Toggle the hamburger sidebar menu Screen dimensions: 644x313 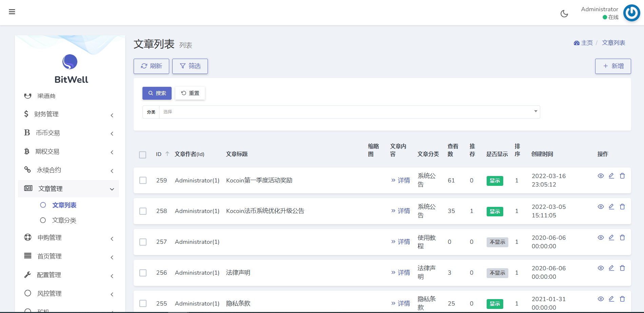(12, 12)
